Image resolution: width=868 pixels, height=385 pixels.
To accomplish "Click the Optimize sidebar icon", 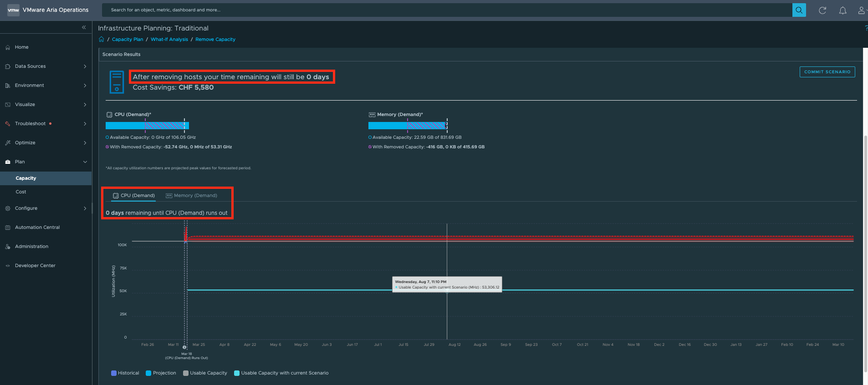I will click(8, 143).
